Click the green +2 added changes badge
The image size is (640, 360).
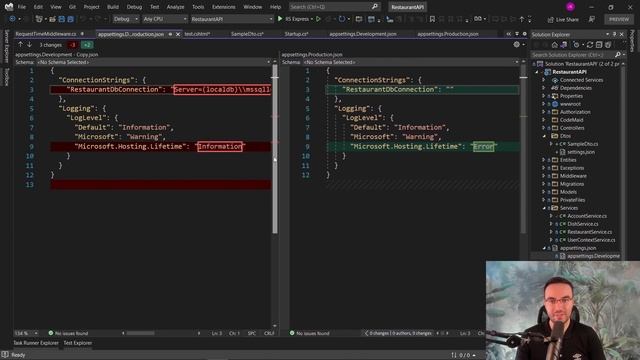[x=87, y=45]
